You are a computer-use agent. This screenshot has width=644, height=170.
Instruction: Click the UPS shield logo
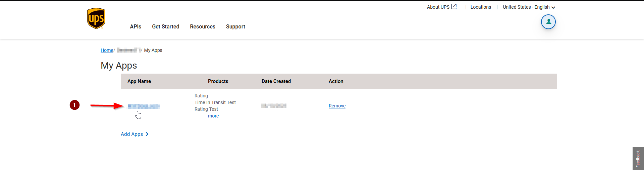point(96,18)
